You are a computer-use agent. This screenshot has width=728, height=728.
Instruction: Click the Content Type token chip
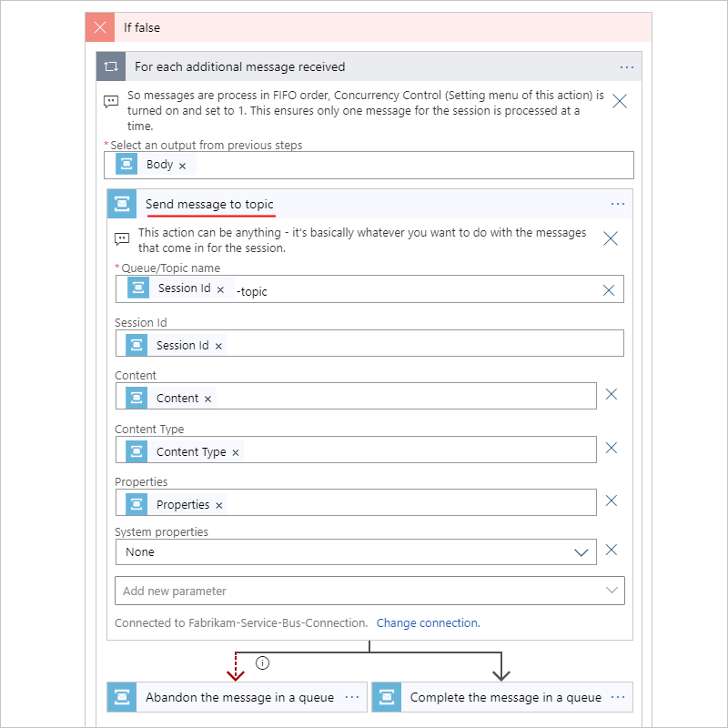(x=185, y=451)
